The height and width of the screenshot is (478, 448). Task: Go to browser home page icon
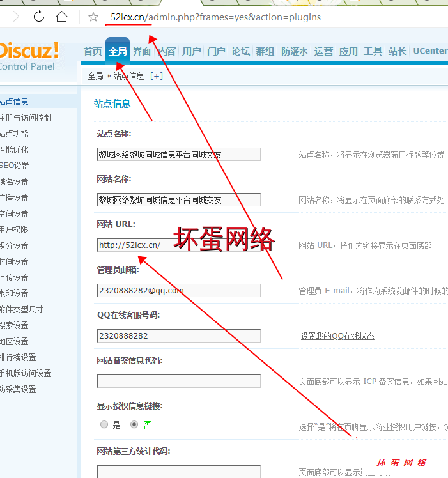click(x=61, y=17)
